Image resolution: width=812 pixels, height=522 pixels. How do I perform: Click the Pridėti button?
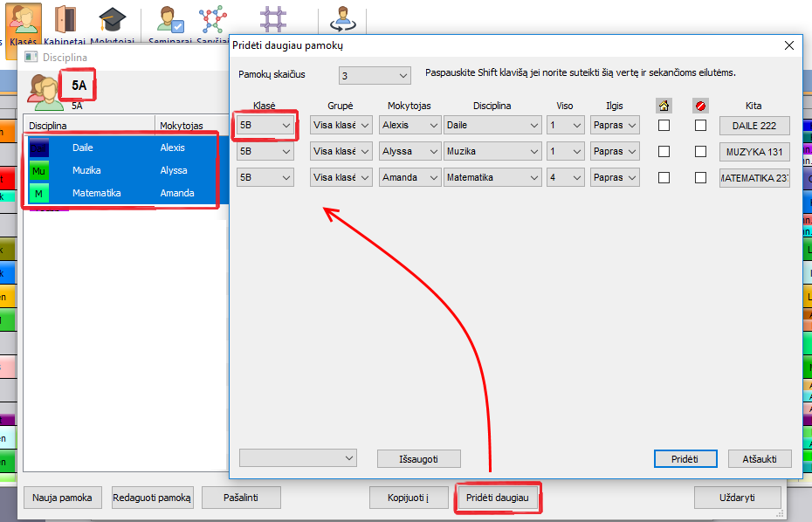pos(685,458)
